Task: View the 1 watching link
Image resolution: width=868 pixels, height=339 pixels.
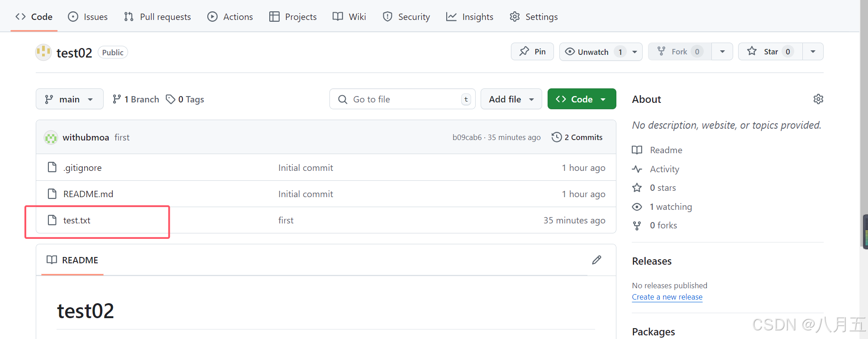Action: point(671,207)
